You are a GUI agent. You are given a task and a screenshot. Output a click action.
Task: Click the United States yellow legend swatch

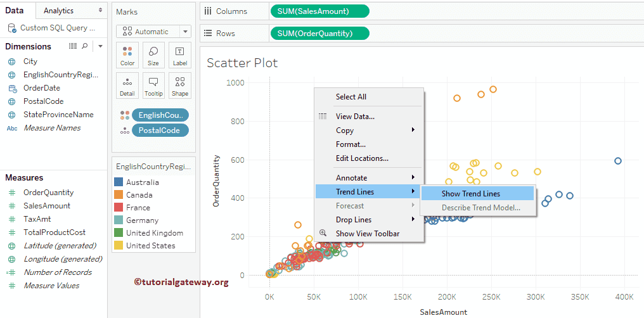(119, 246)
